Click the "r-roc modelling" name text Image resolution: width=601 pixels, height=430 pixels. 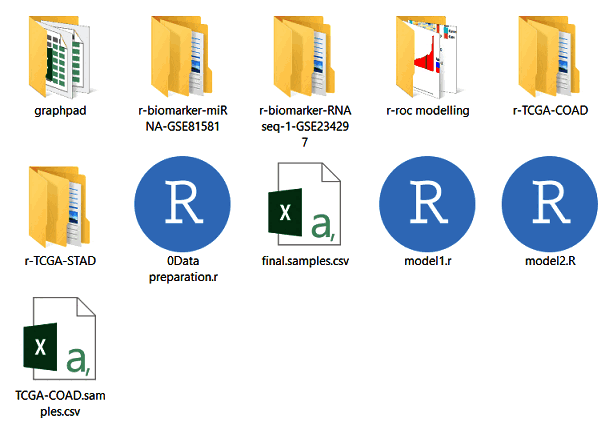point(427,110)
